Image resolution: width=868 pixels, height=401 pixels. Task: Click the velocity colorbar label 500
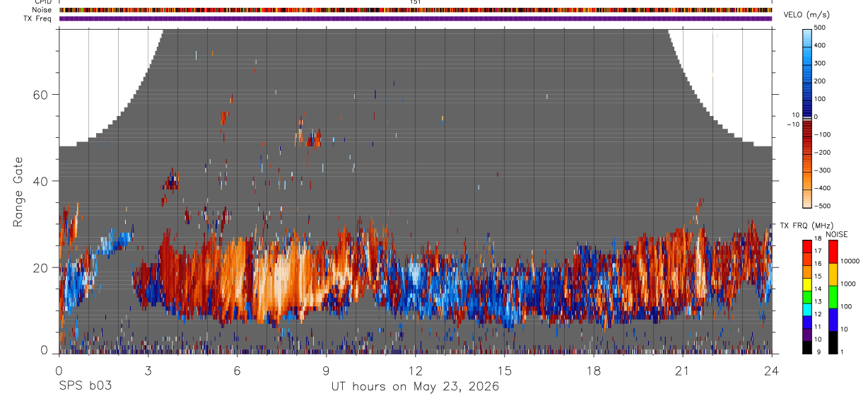[x=819, y=27]
